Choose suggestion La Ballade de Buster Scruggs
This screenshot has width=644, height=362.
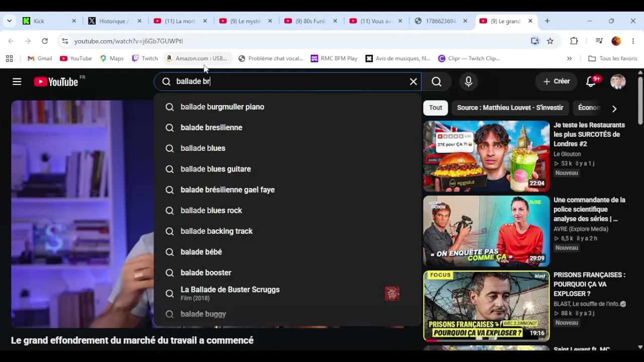click(x=287, y=294)
